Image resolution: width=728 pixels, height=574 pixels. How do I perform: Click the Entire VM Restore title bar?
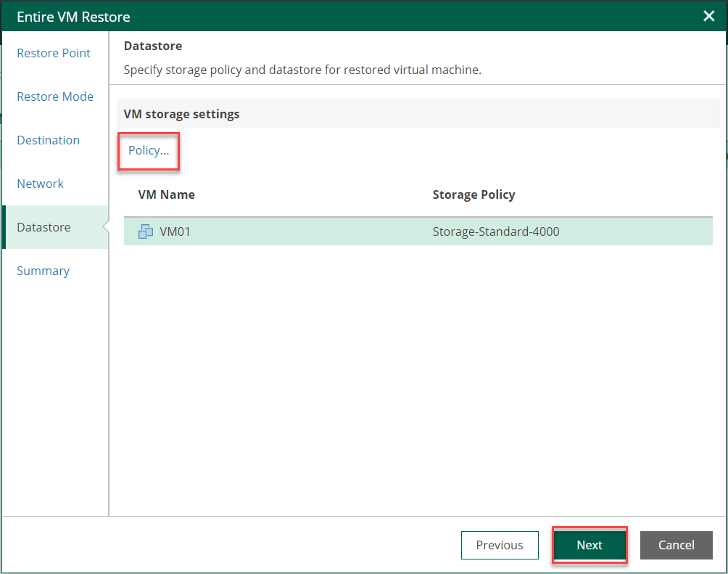[x=290, y=16]
